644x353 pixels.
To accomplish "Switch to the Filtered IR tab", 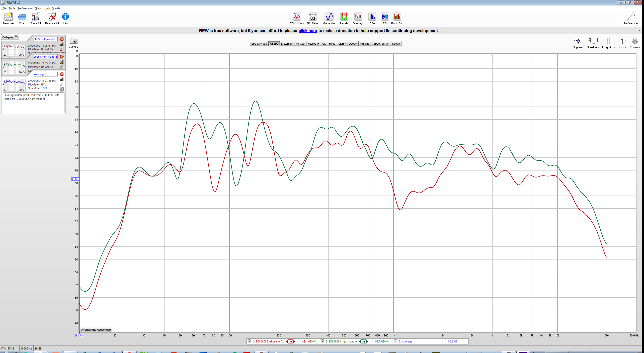I will [313, 44].
